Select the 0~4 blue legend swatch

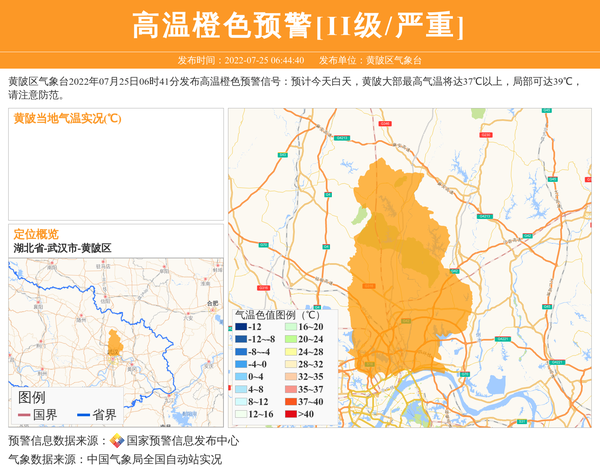click(x=241, y=377)
